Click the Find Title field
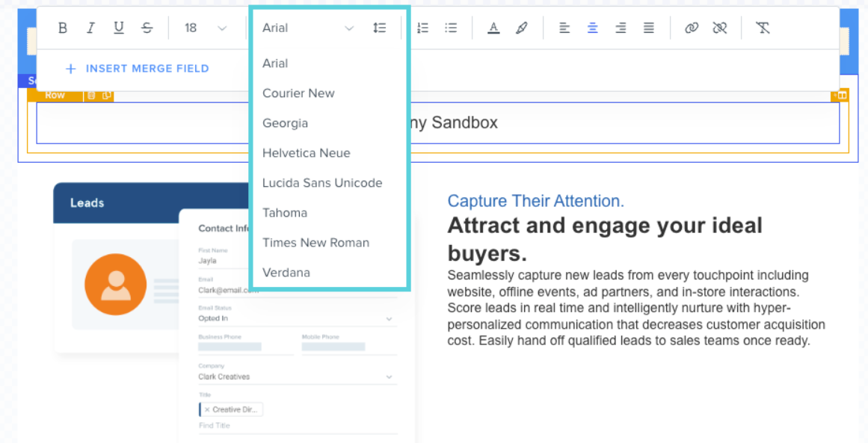Viewport: 868px width, 443px height. tap(298, 425)
